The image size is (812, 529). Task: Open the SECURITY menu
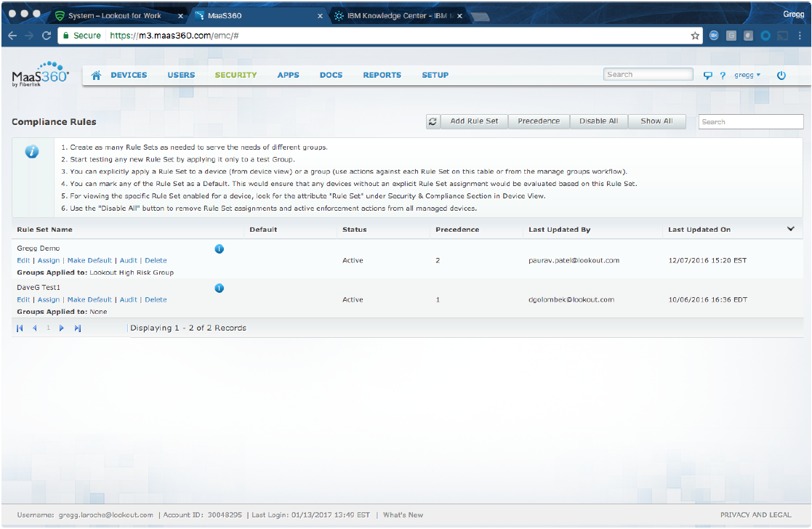pyautogui.click(x=236, y=75)
